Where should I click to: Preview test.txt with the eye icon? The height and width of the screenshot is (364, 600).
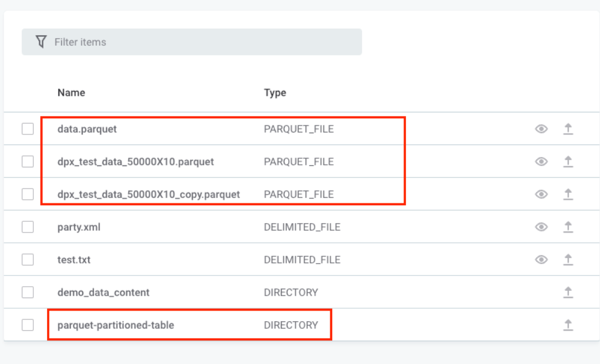(x=541, y=259)
